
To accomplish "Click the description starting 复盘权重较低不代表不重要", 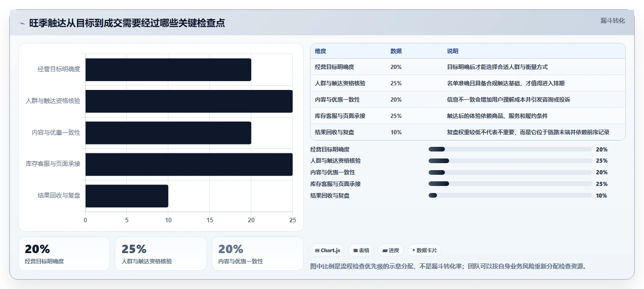I will point(528,132).
